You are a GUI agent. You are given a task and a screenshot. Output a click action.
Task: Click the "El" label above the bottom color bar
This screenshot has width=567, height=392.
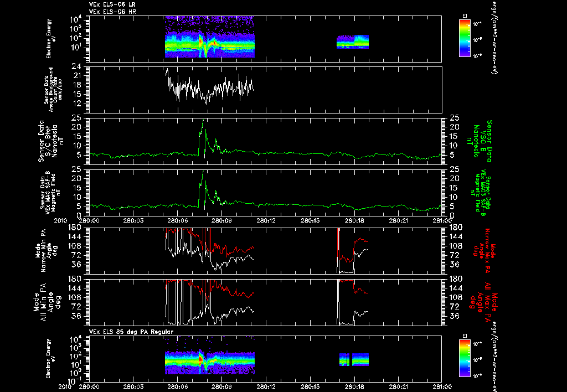click(465, 336)
